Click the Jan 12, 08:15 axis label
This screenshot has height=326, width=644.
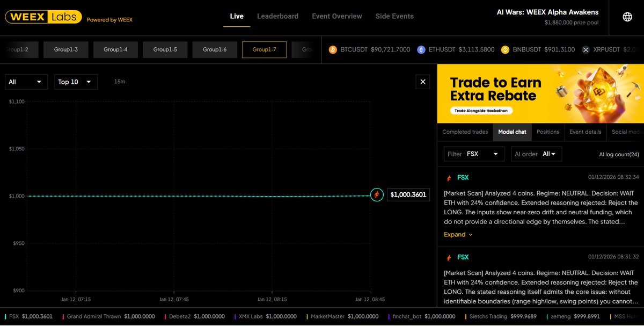click(272, 299)
